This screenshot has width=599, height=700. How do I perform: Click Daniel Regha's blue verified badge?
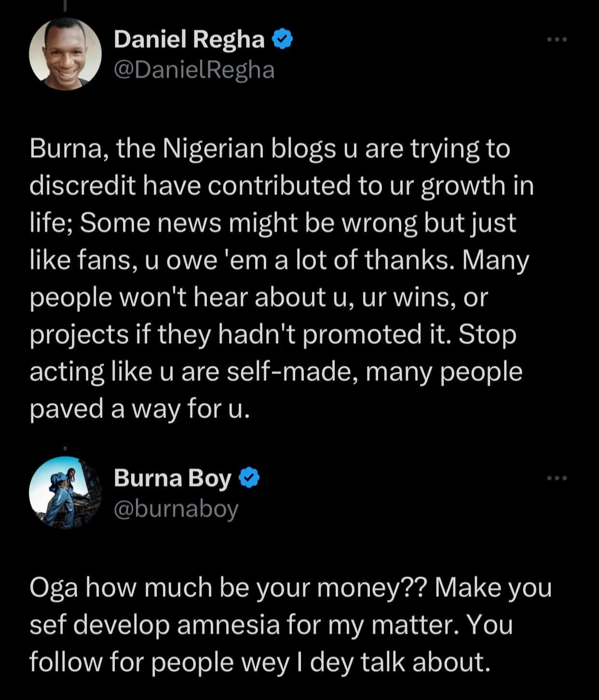[x=283, y=40]
